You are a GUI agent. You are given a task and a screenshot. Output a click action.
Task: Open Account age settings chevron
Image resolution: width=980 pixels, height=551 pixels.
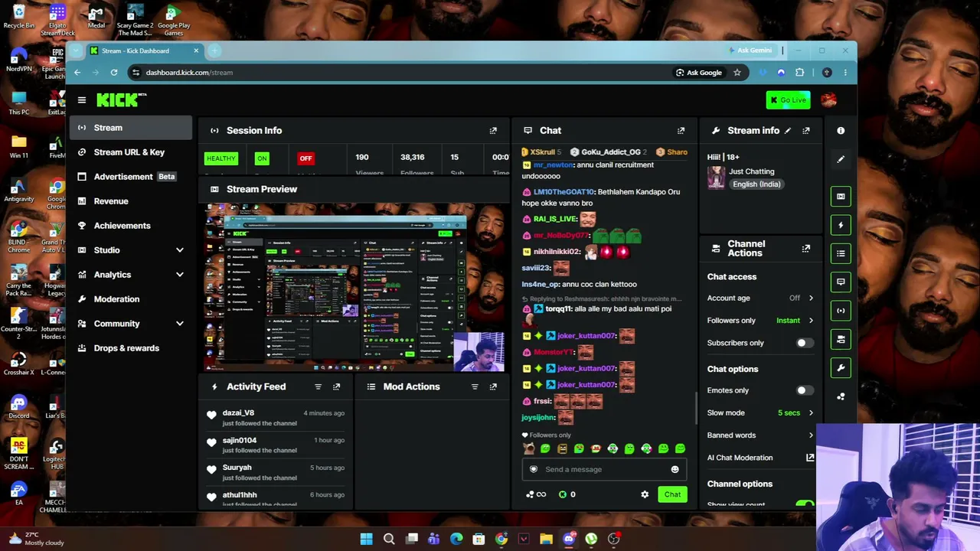[x=811, y=298]
